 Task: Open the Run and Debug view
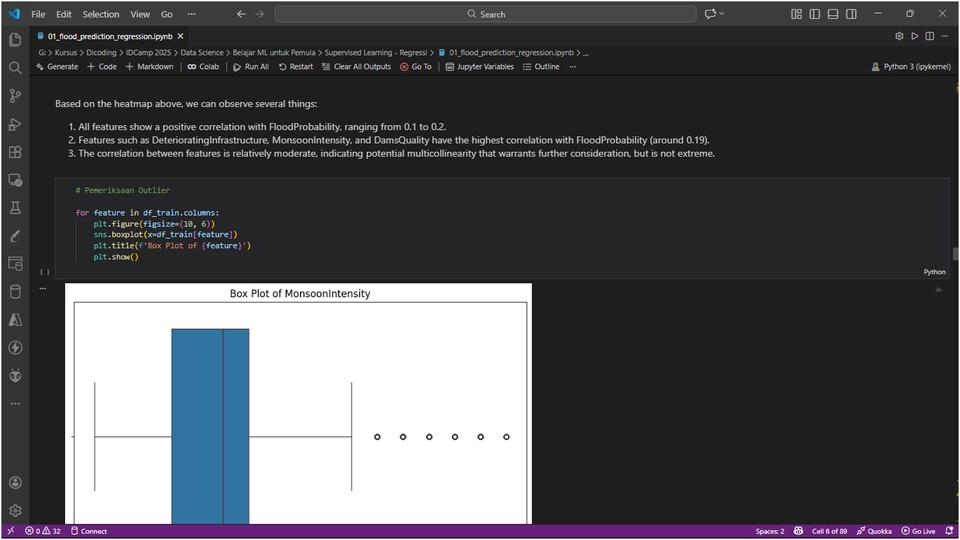[x=15, y=124]
